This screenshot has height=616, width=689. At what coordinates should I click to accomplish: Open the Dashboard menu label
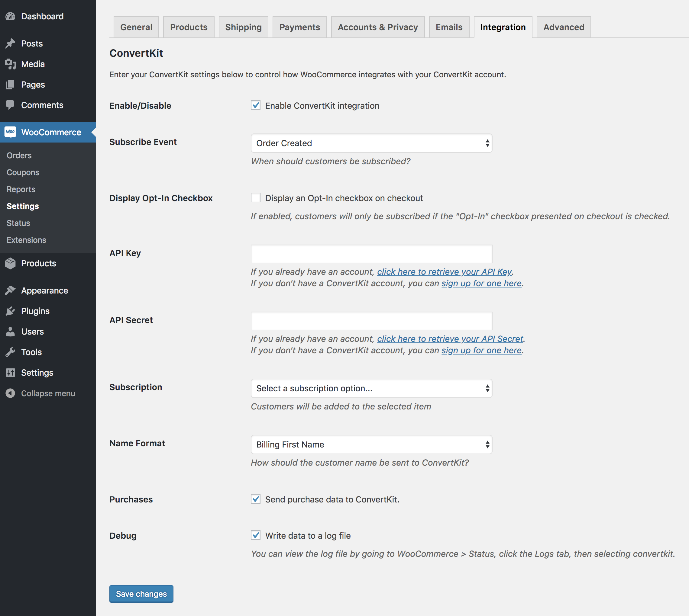pos(42,16)
